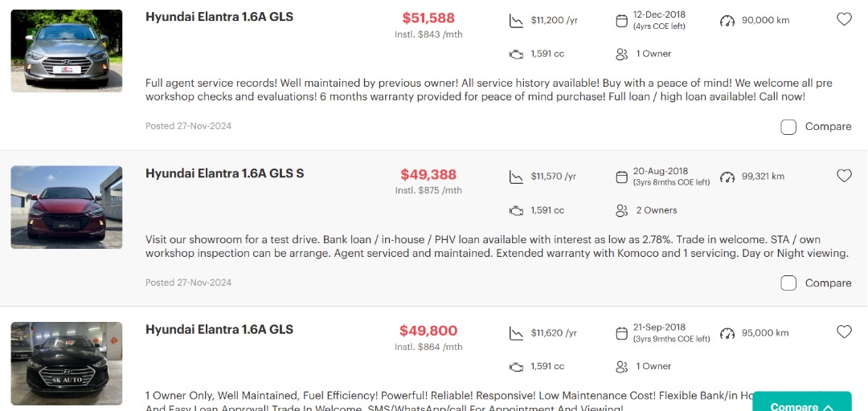Click heart icon on $49,388 Elantra listing

(844, 176)
